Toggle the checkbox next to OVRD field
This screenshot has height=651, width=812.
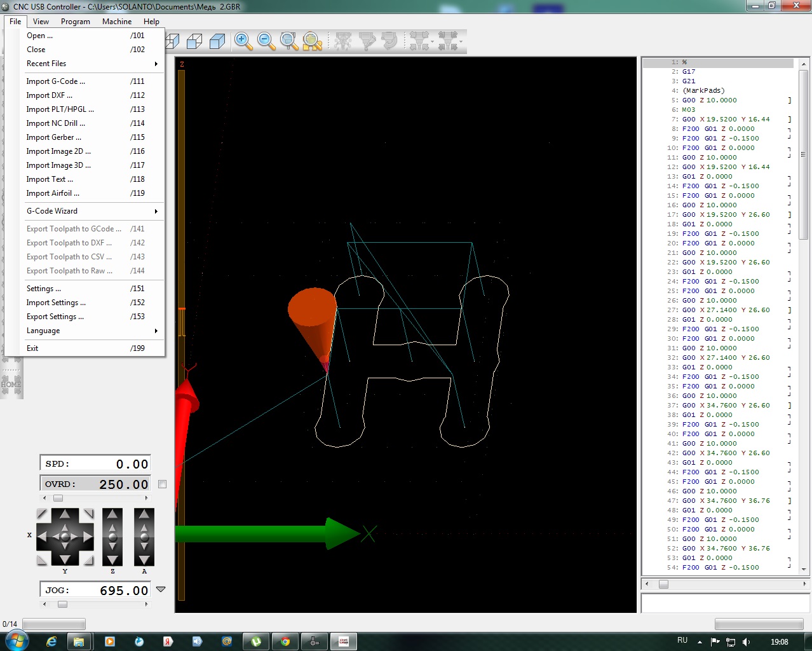(162, 484)
